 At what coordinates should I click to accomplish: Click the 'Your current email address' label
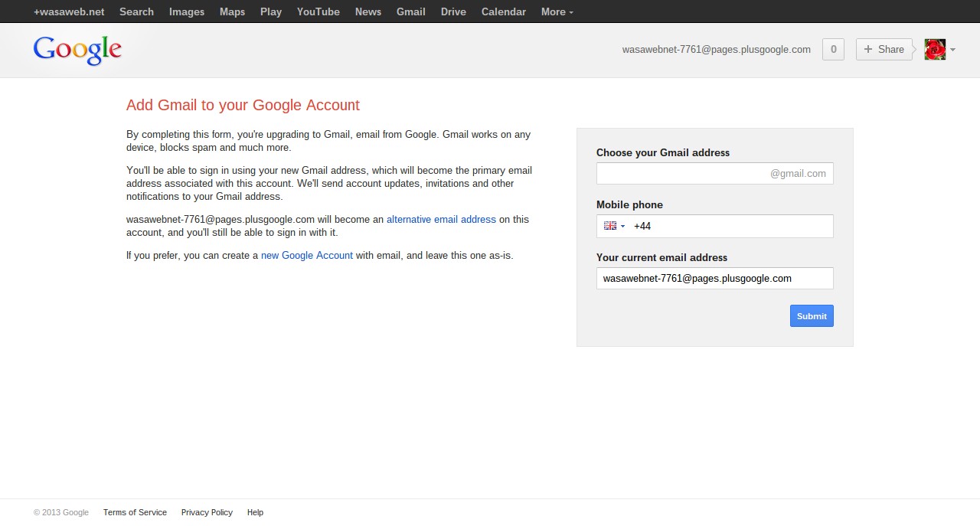[661, 258]
